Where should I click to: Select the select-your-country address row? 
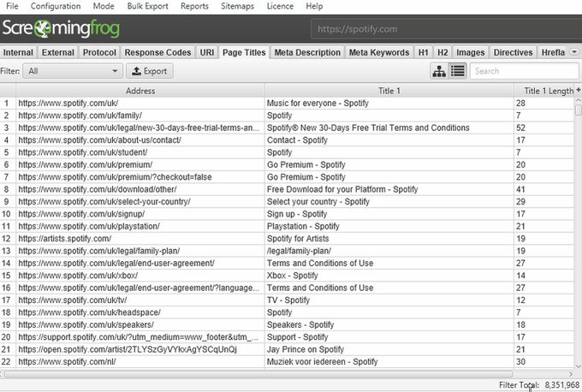tap(140, 202)
